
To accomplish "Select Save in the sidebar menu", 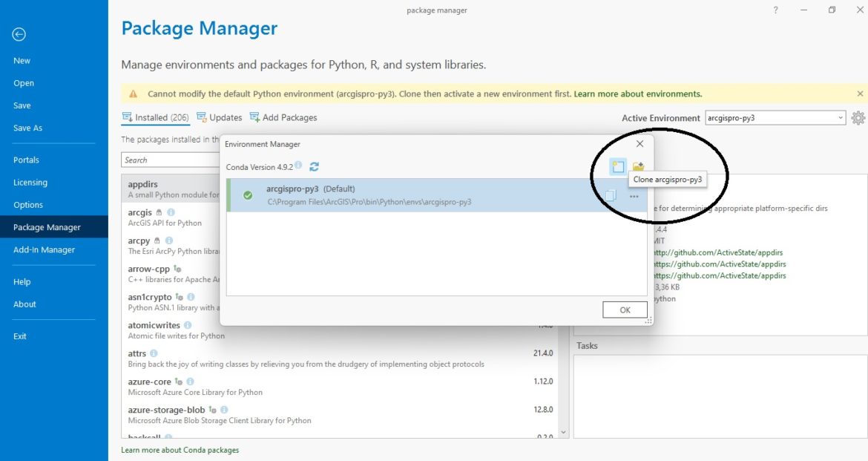I will [x=22, y=105].
